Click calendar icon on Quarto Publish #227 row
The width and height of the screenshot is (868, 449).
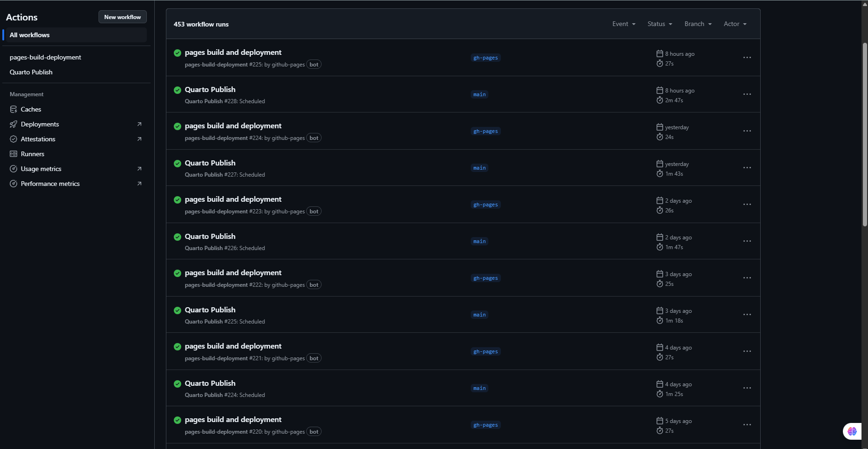click(x=659, y=164)
